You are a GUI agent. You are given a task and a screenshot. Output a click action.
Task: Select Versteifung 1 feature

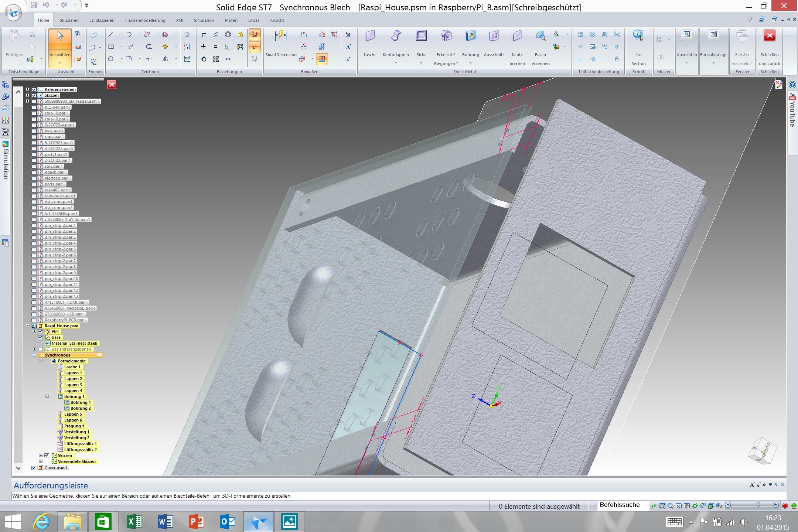76,432
